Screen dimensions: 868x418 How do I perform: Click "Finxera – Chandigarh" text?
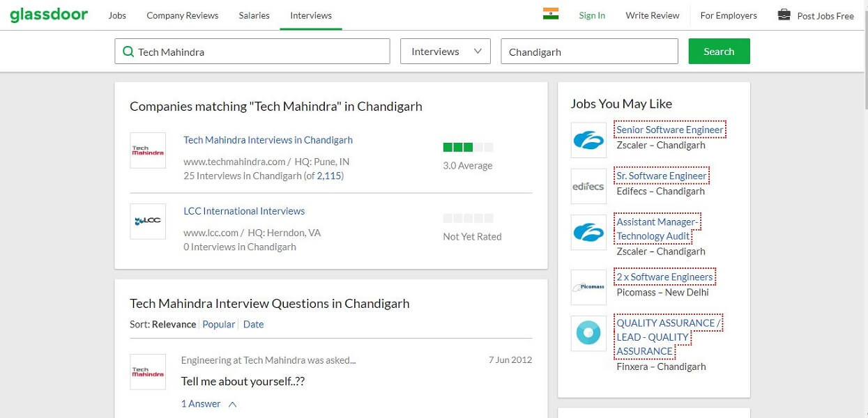point(661,366)
